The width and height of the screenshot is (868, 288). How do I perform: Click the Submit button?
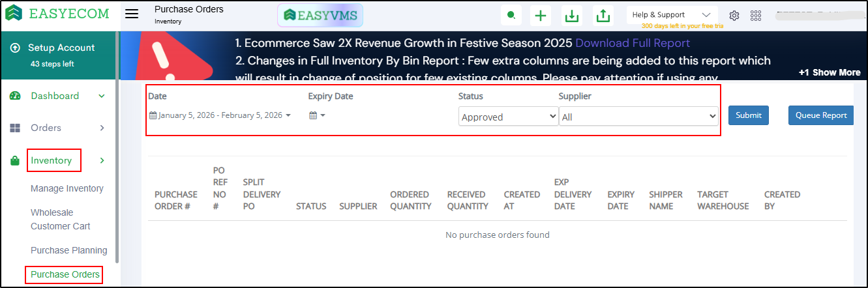point(748,115)
